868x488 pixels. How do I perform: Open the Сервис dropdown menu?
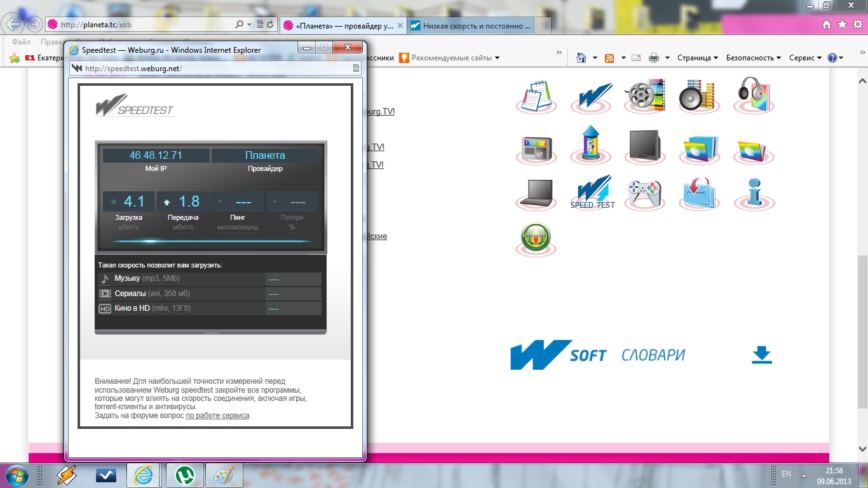pos(805,58)
